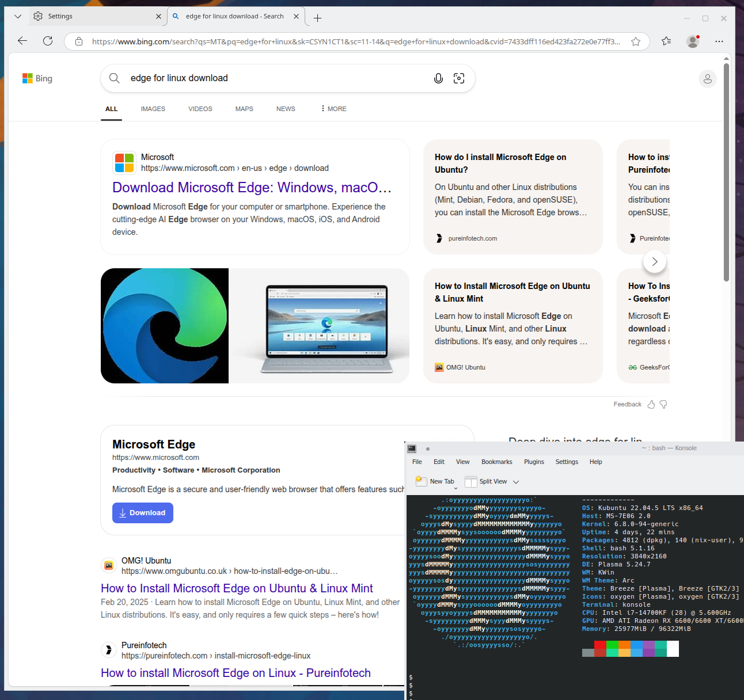Switch to NEWS results tab

point(286,109)
